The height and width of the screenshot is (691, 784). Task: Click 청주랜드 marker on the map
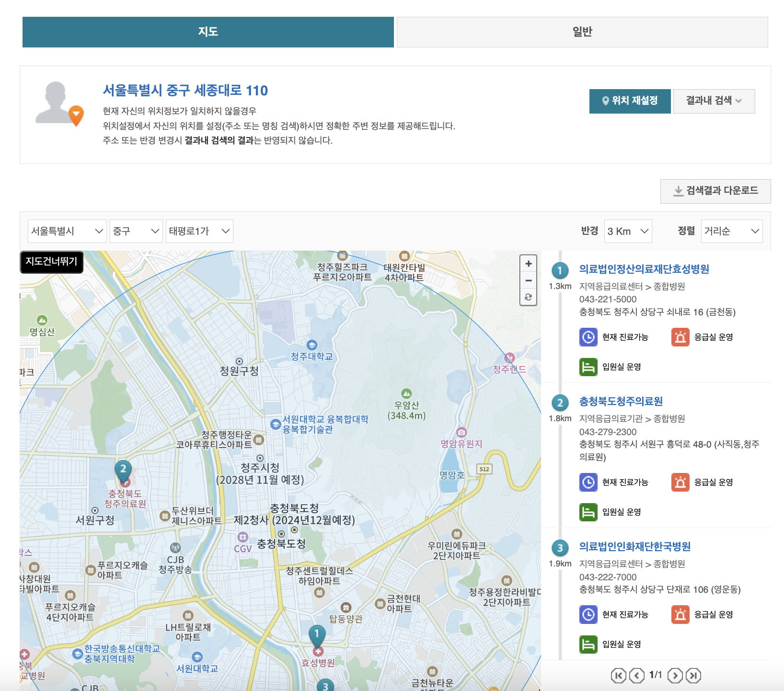pos(509,357)
